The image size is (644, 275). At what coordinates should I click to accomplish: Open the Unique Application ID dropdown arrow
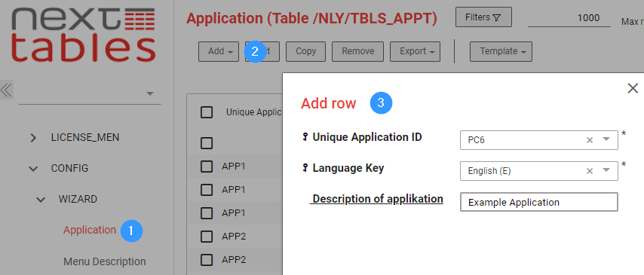(606, 139)
